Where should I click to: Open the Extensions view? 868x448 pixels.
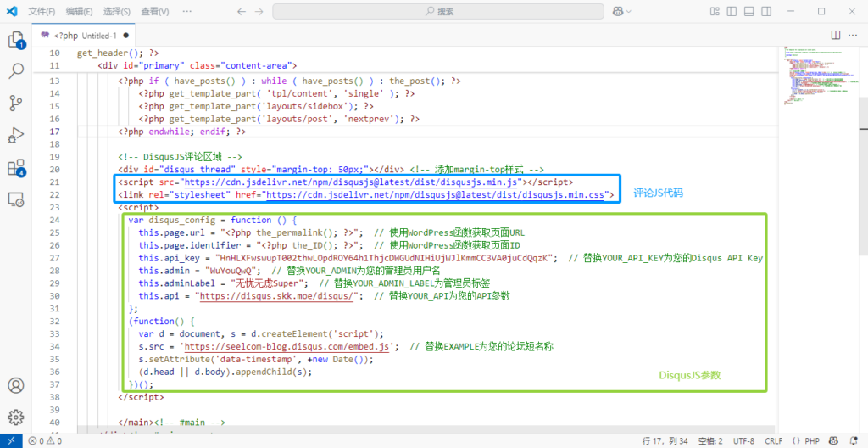tap(15, 168)
